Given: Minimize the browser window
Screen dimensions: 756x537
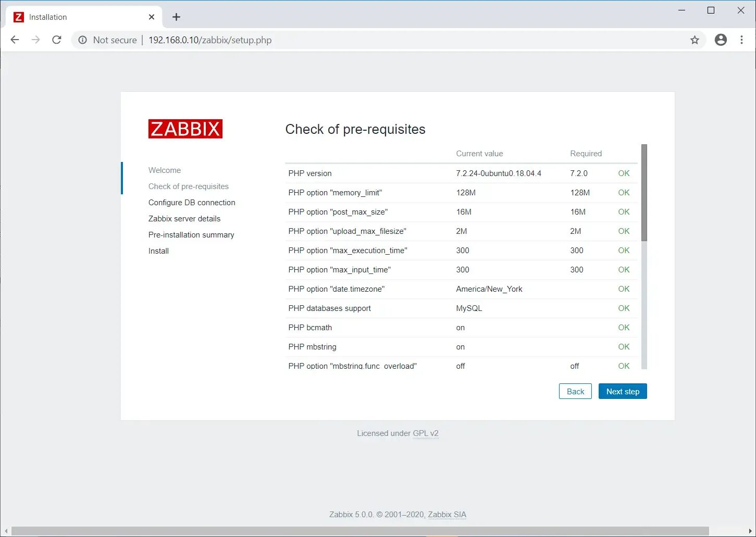Looking at the screenshot, I should point(681,10).
